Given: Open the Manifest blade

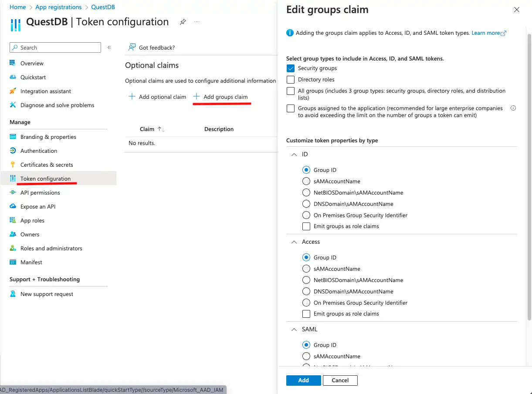Looking at the screenshot, I should click(31, 262).
